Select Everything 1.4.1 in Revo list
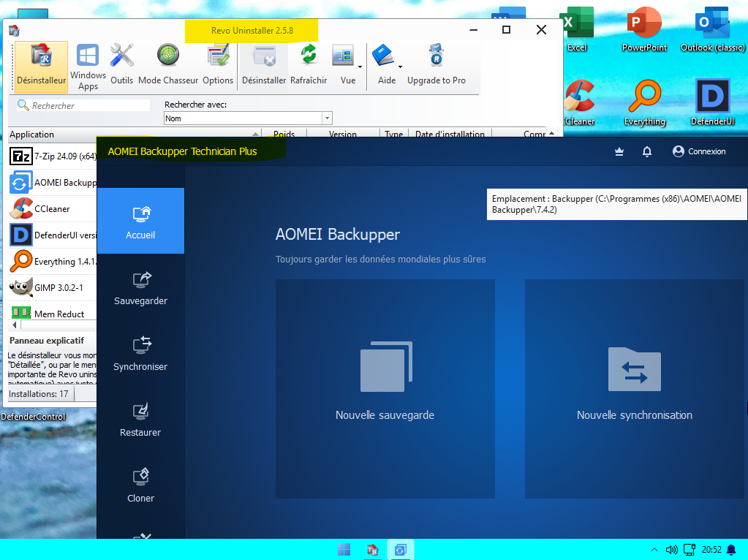The image size is (748, 560). [x=53, y=262]
